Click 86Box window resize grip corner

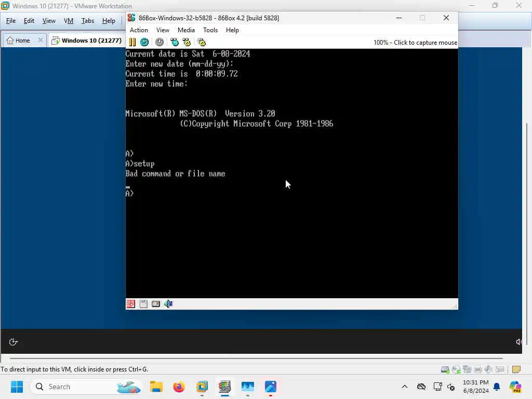(x=455, y=307)
